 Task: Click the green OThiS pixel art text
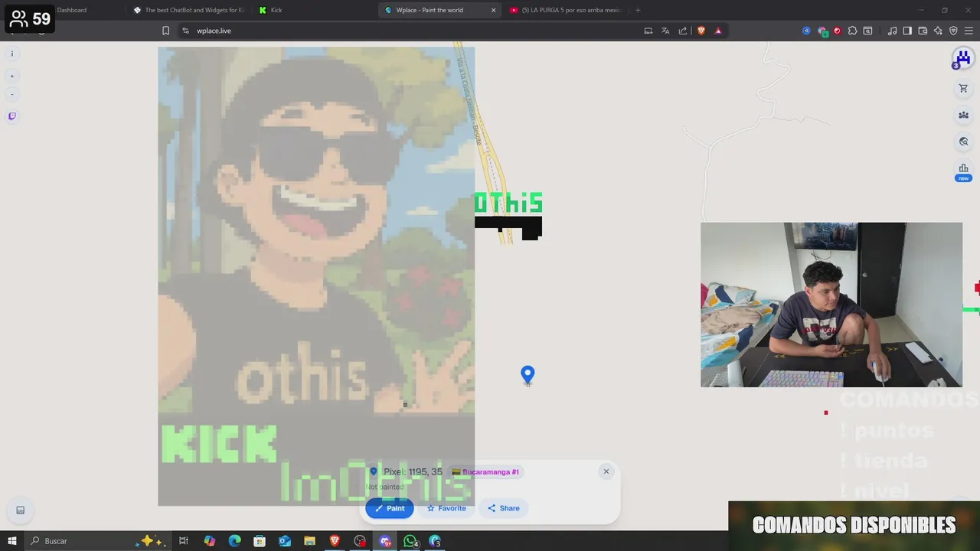[508, 203]
